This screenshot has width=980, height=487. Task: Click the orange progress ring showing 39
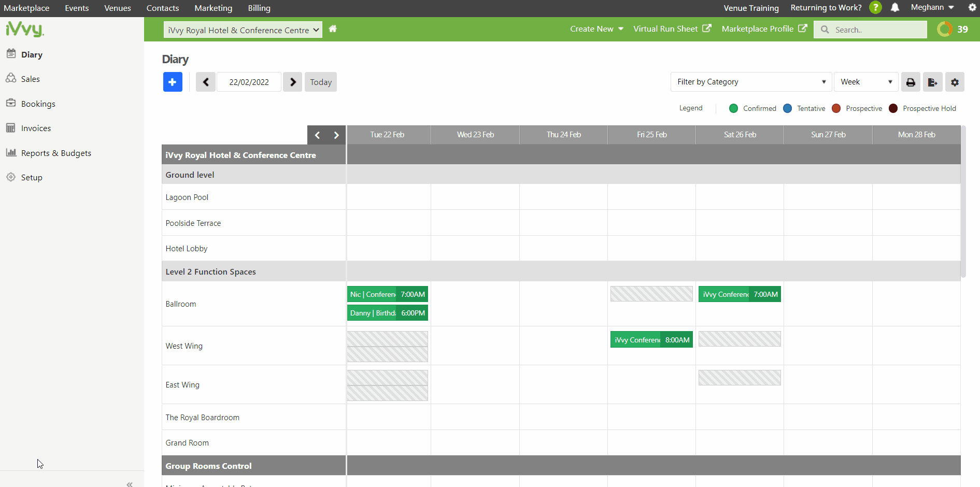pyautogui.click(x=945, y=29)
